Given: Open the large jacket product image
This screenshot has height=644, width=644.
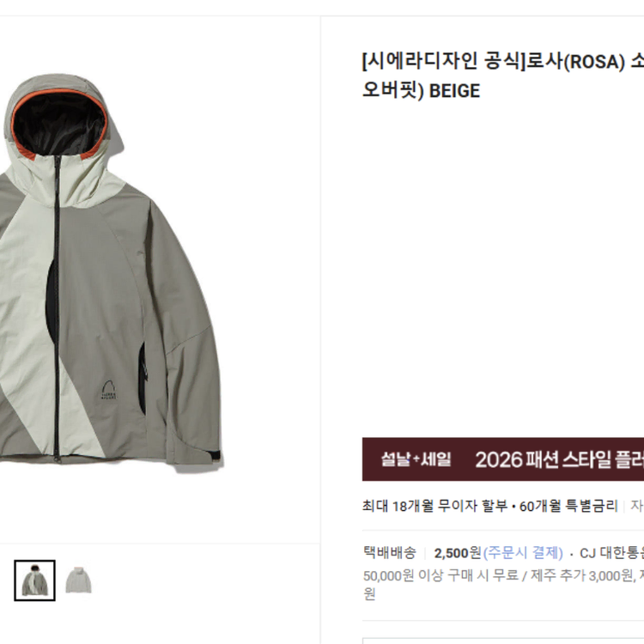Looking at the screenshot, I should coord(111,270).
